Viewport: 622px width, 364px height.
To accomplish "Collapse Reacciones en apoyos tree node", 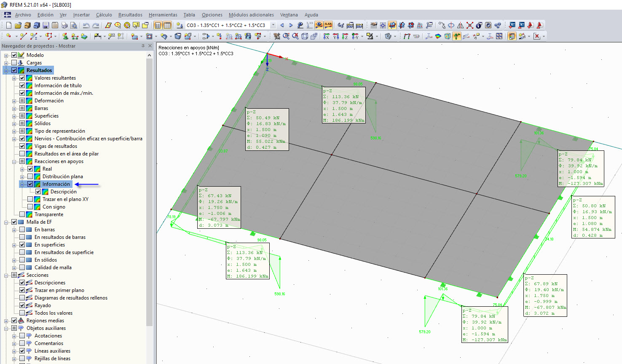I will tap(14, 161).
